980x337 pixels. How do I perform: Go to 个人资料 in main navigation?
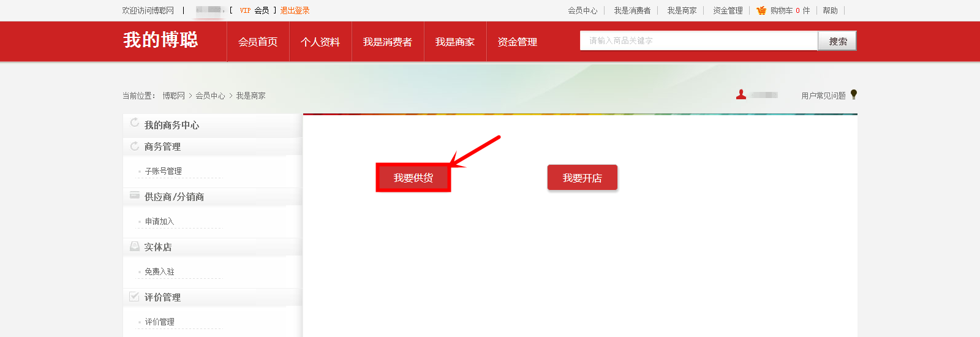[x=320, y=42]
